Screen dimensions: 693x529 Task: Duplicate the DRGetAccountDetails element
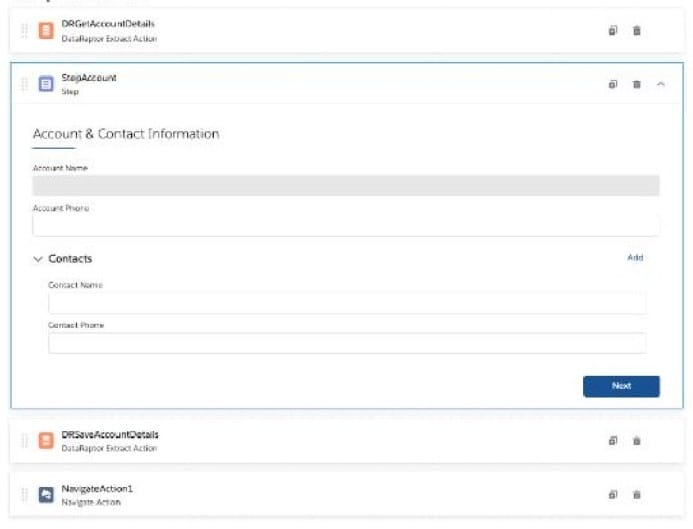tap(613, 31)
